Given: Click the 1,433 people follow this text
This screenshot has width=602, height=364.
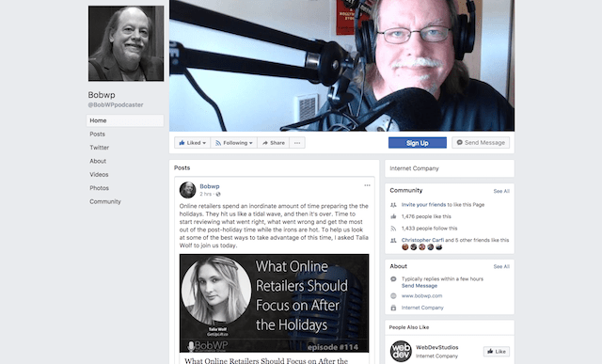Looking at the screenshot, I should click(429, 229).
